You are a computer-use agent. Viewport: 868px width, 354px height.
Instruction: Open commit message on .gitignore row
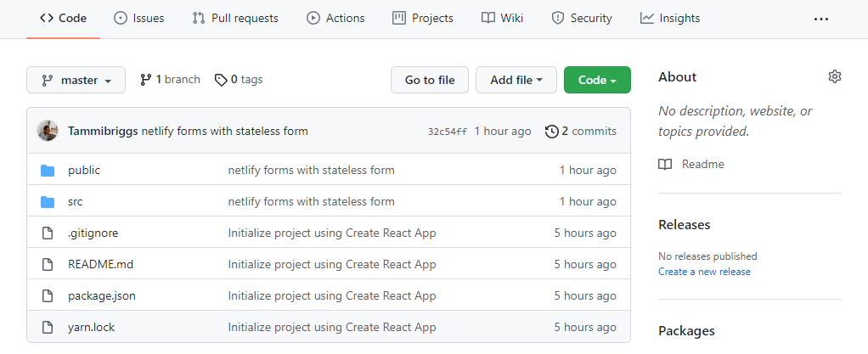(x=332, y=233)
